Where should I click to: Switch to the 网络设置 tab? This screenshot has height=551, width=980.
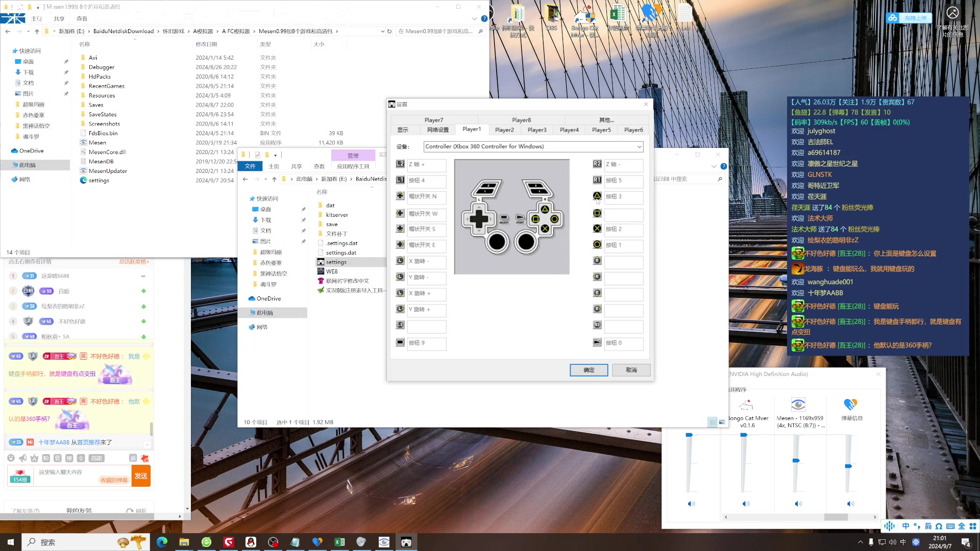tap(438, 130)
